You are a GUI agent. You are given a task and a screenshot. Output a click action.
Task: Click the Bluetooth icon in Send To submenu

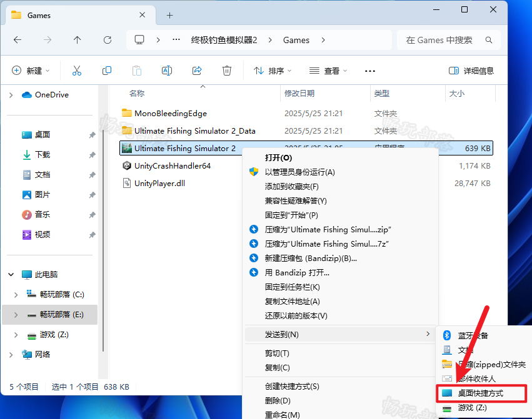[447, 335]
